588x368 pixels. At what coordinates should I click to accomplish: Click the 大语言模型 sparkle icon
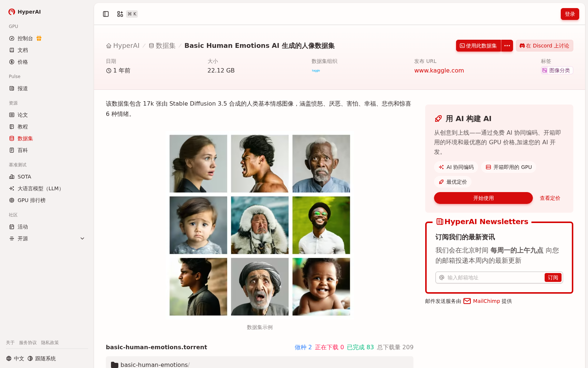(x=12, y=188)
